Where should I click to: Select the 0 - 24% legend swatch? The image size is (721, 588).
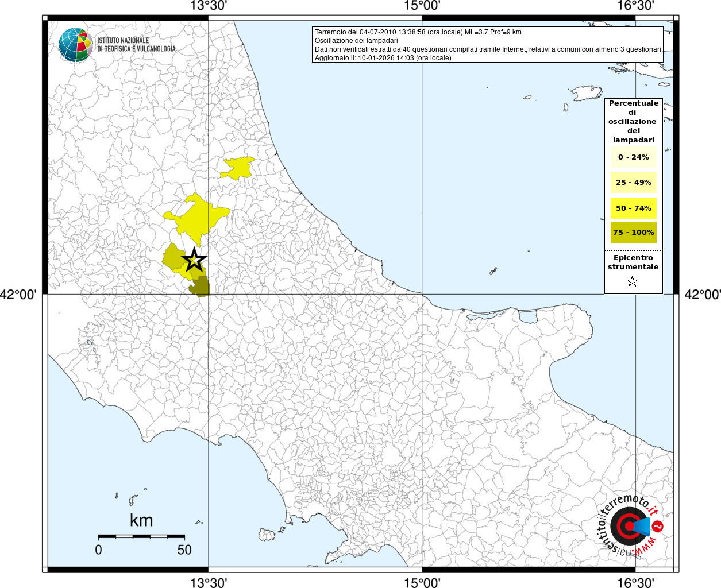(x=634, y=157)
